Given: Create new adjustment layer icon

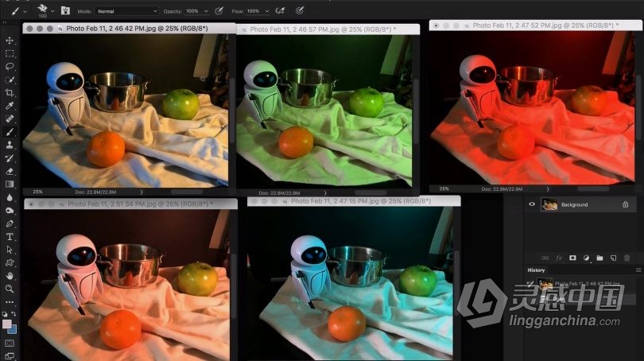Looking at the screenshot, I should pyautogui.click(x=586, y=258).
